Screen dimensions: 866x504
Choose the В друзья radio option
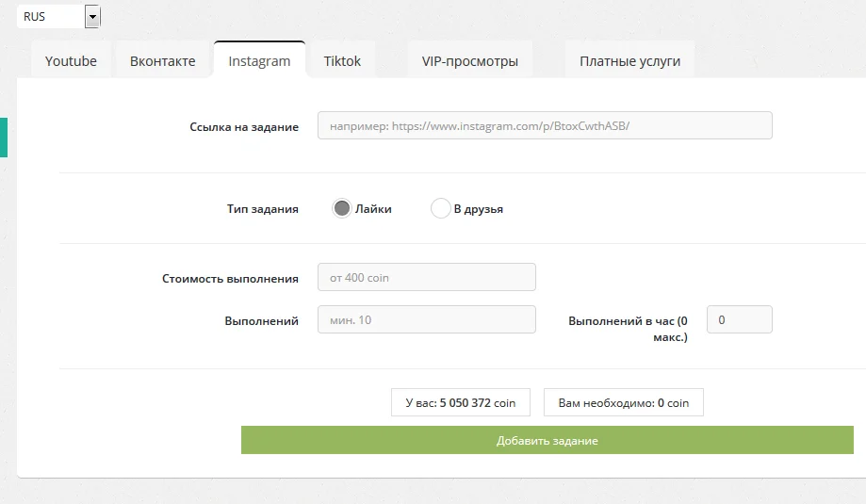pyautogui.click(x=441, y=208)
